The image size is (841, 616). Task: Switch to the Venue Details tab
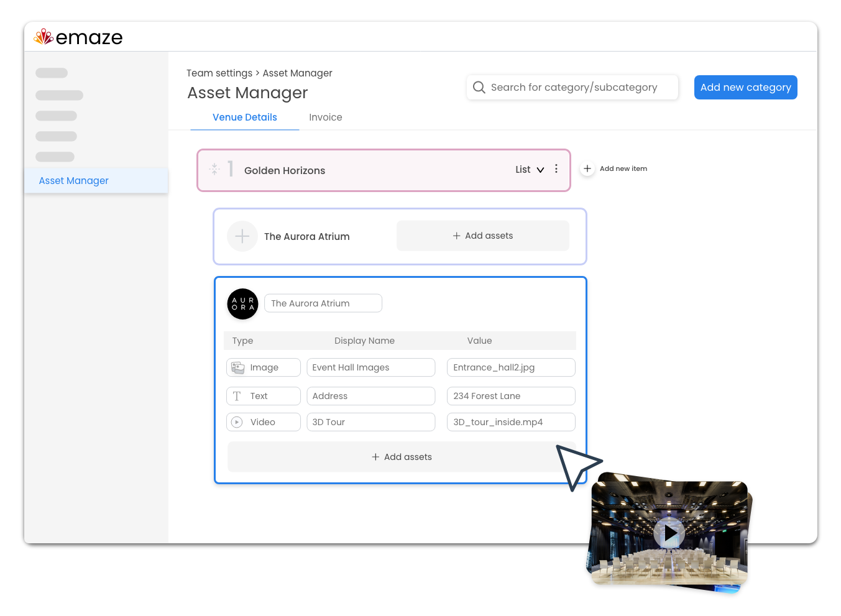(x=244, y=117)
